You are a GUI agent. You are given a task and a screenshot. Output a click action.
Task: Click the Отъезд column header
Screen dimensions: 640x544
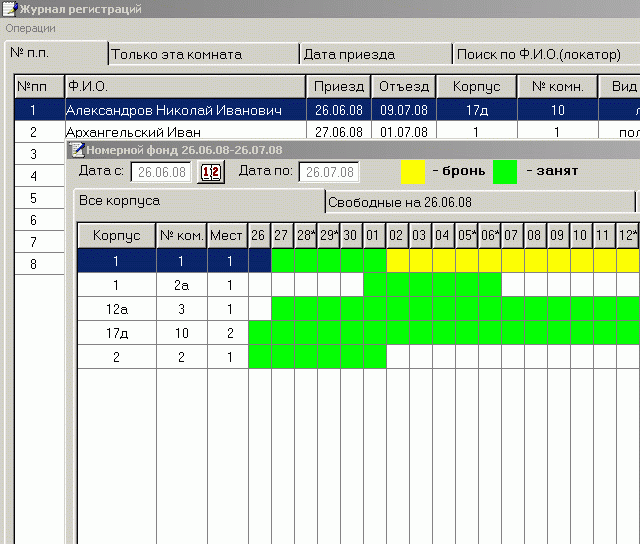pyautogui.click(x=404, y=87)
